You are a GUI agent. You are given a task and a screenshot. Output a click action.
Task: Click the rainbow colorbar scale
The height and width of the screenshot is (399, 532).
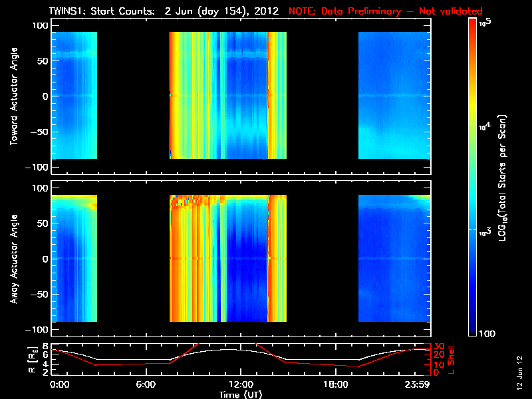(x=473, y=177)
